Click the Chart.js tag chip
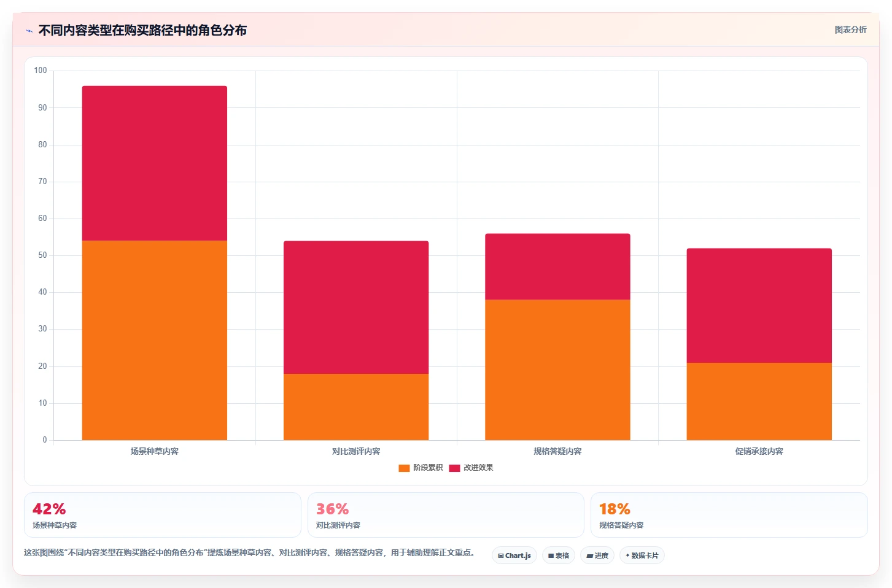The width and height of the screenshot is (892, 588). (x=514, y=555)
